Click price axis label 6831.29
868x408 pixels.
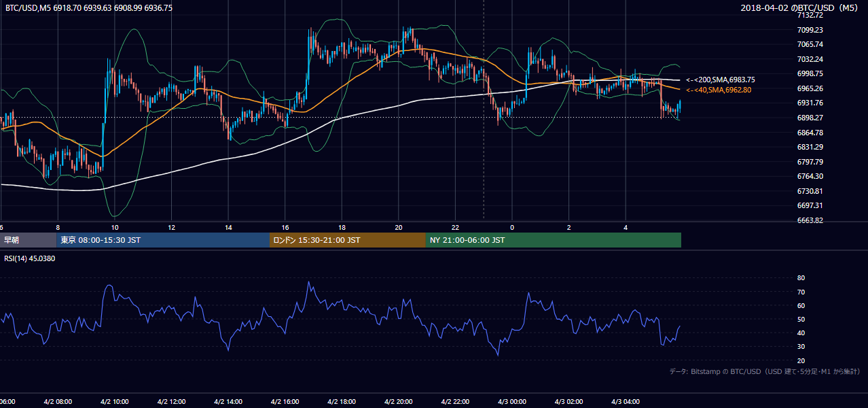[x=810, y=147]
